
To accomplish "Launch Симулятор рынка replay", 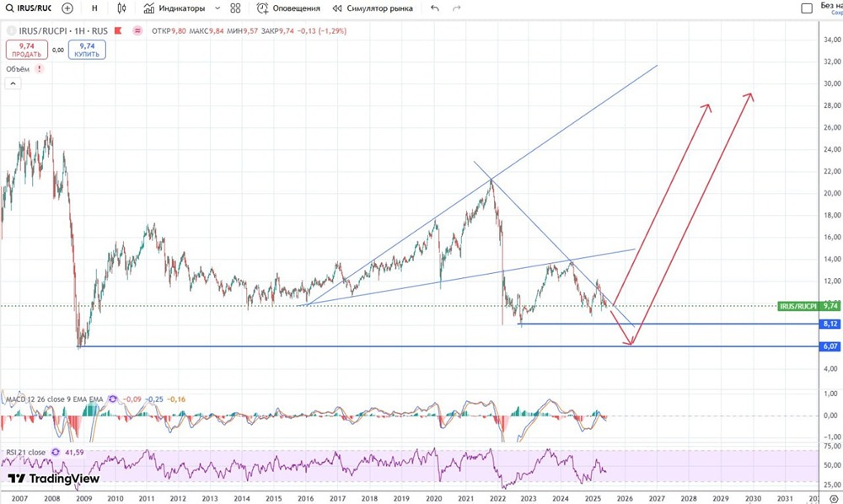I will click(373, 8).
